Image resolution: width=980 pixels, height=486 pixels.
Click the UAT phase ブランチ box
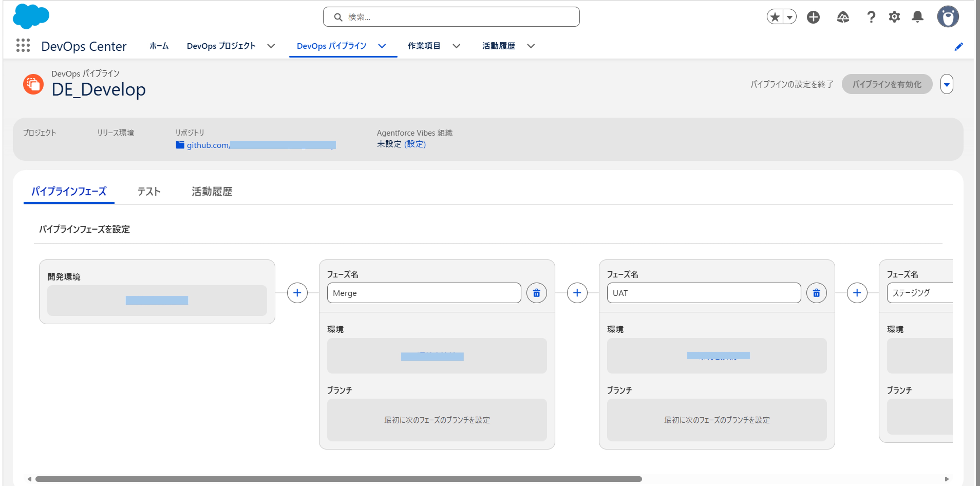[x=717, y=420]
